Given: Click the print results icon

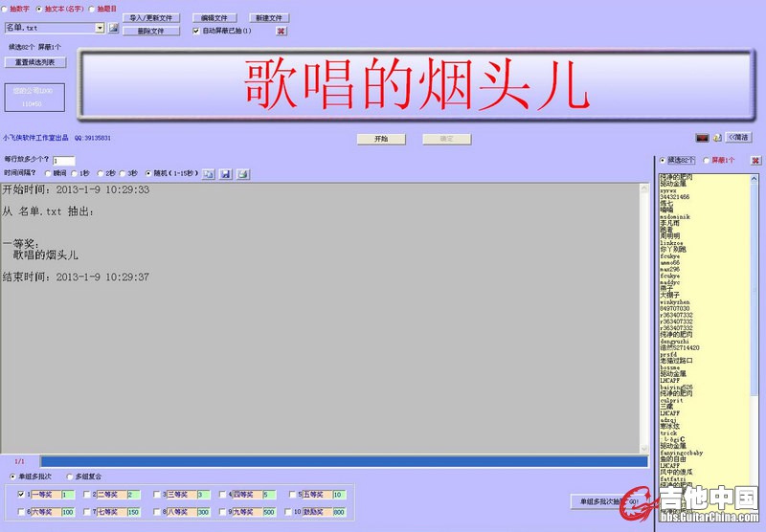Looking at the screenshot, I should pos(243,174).
